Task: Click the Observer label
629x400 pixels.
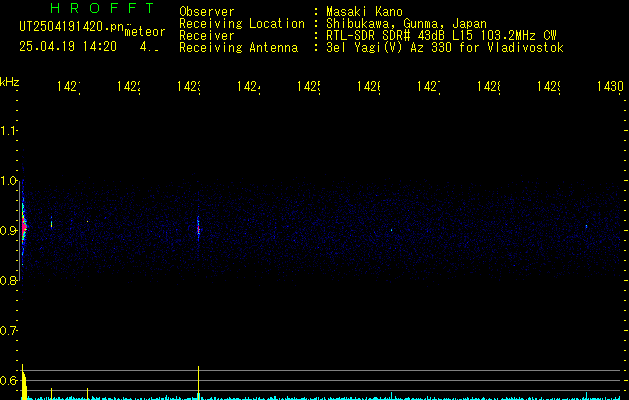Action: [207, 12]
